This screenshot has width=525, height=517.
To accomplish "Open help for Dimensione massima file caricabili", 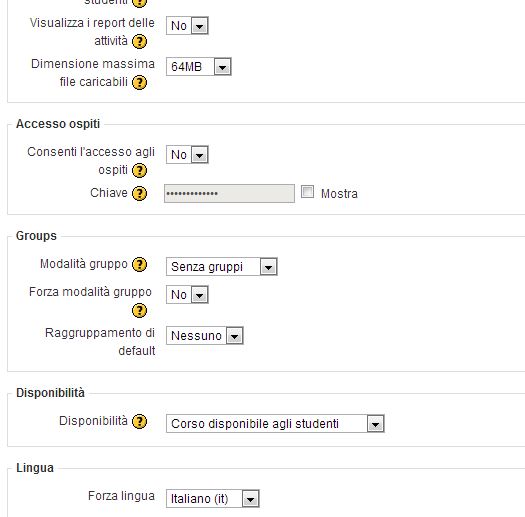I will coord(139,83).
